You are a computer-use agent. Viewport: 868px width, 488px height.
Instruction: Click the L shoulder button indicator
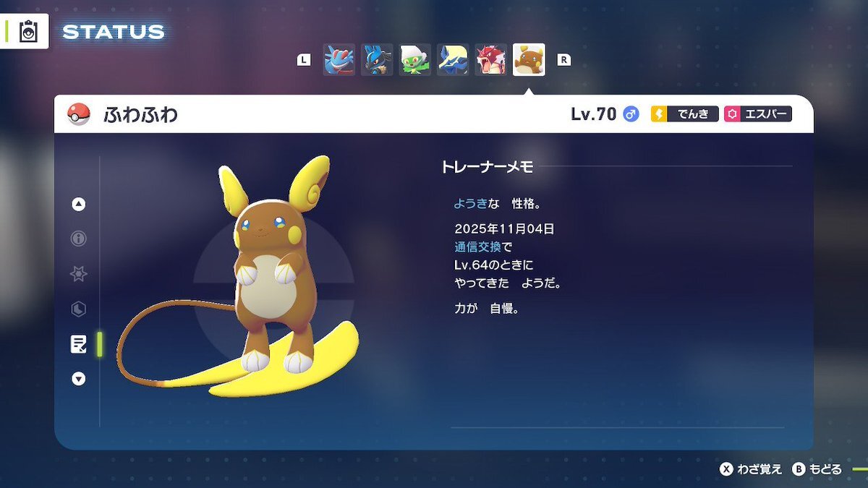[x=304, y=61]
